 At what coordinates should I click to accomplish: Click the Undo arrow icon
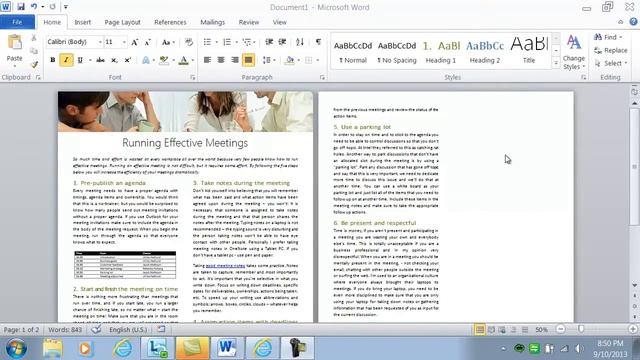pos(34,7)
